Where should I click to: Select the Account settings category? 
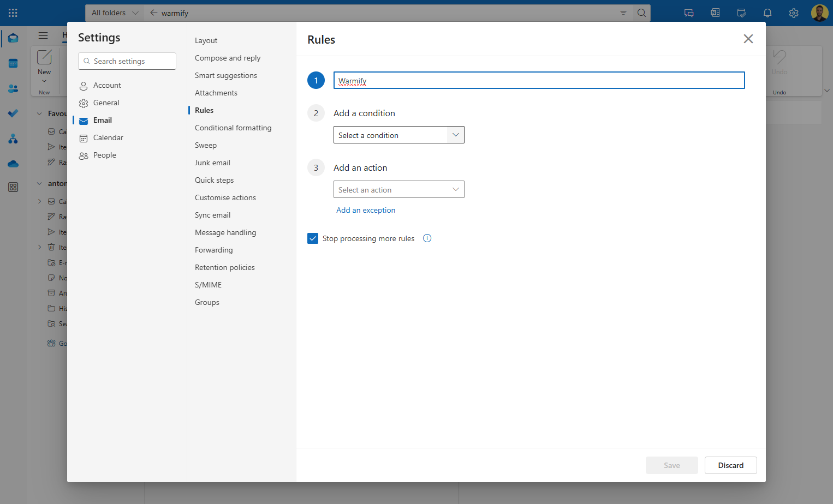coord(107,85)
